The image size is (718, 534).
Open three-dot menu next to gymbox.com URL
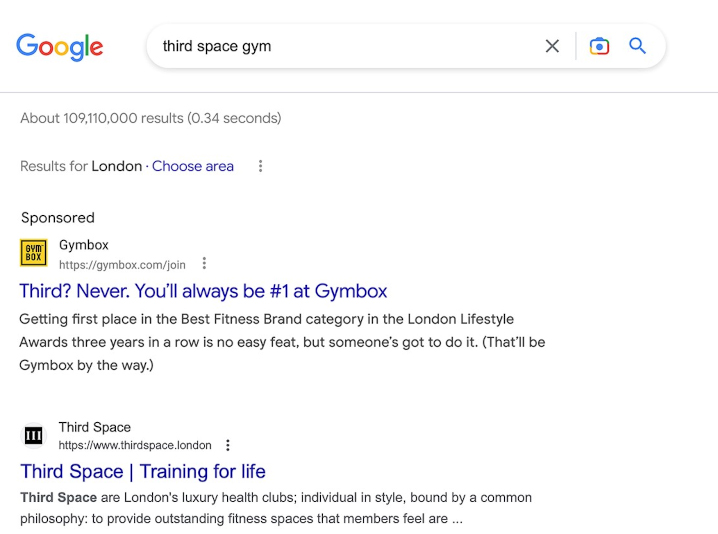coord(204,264)
